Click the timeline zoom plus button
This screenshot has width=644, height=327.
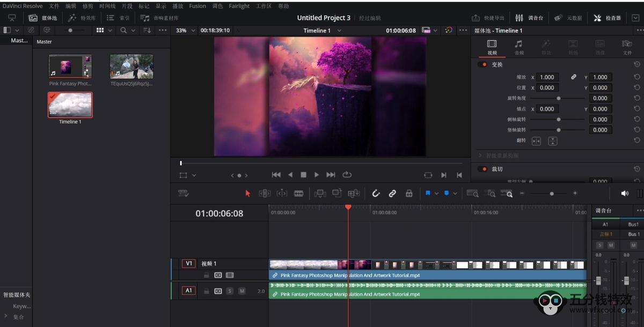tap(575, 194)
